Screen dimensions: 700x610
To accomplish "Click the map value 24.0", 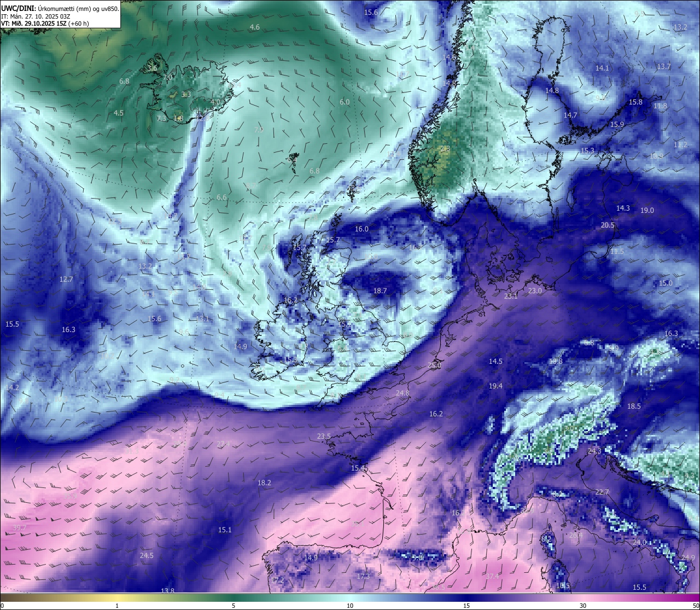I will tap(639, 542).
